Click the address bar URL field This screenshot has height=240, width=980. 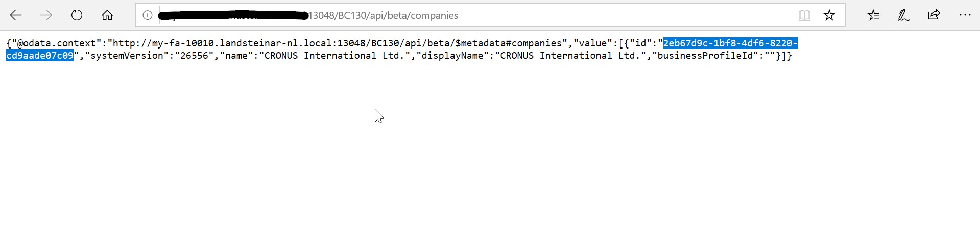point(460,15)
